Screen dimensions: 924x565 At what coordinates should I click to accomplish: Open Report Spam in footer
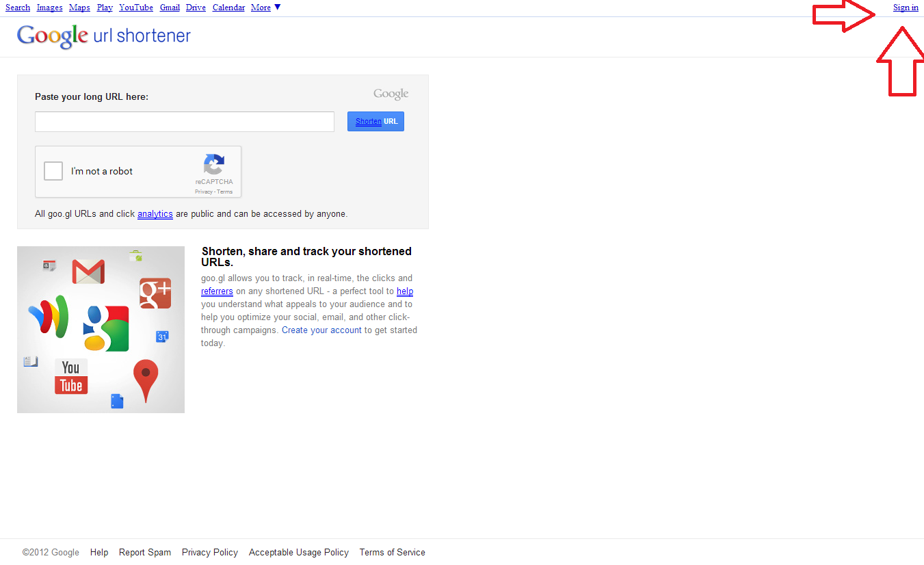145,553
